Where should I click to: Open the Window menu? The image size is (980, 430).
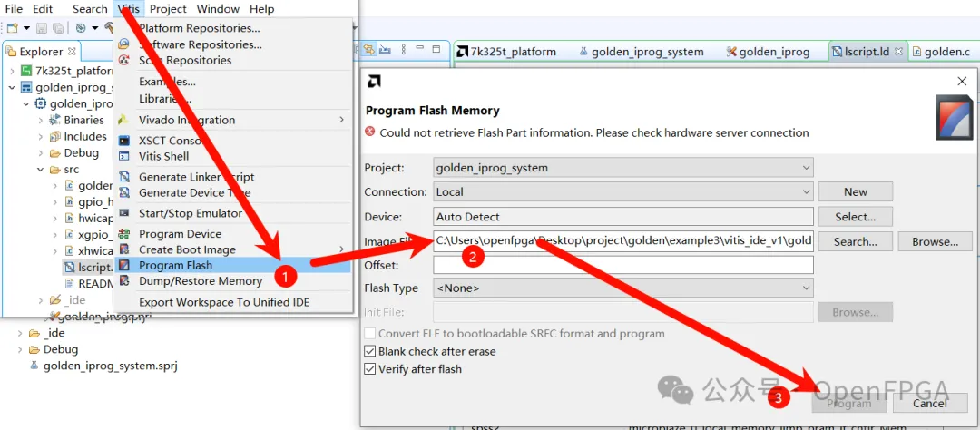(x=218, y=9)
